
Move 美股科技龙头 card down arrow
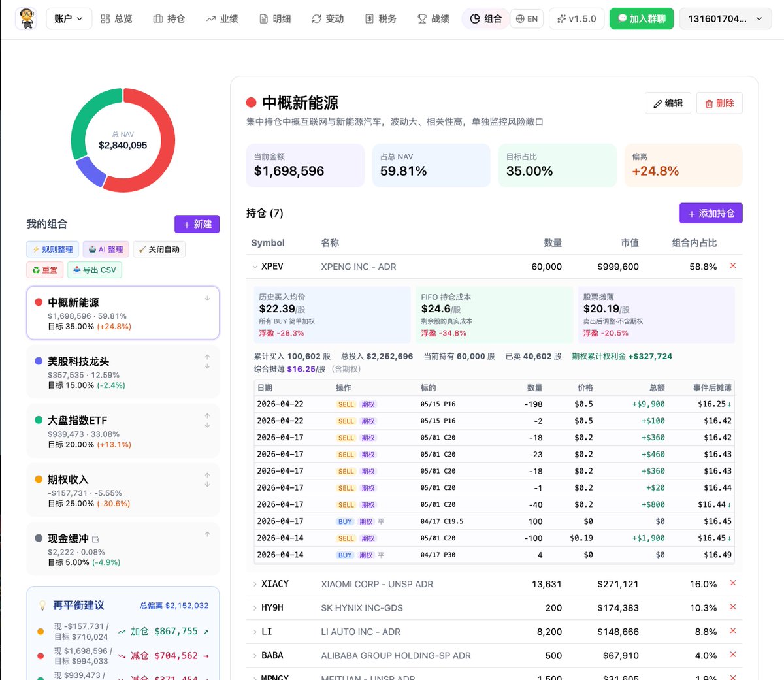[207, 366]
